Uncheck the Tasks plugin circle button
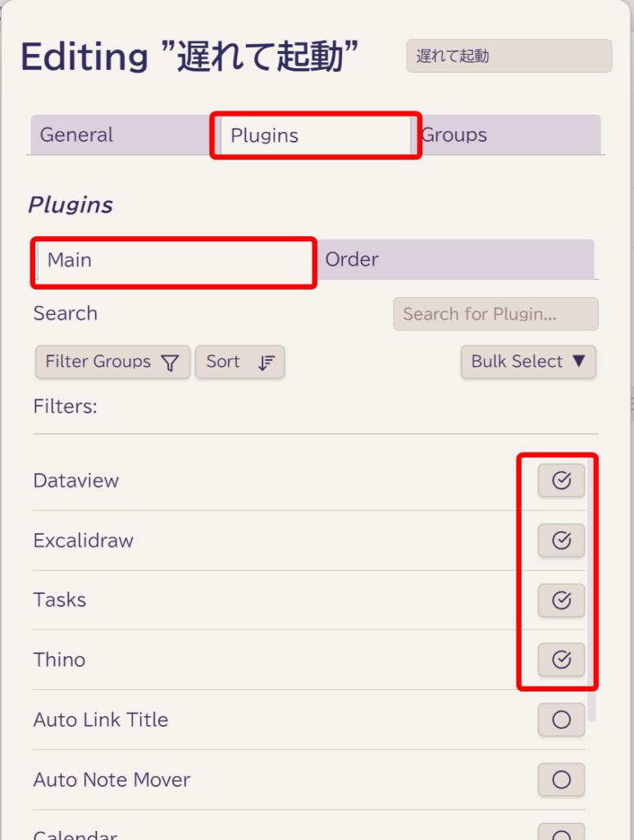 point(561,600)
